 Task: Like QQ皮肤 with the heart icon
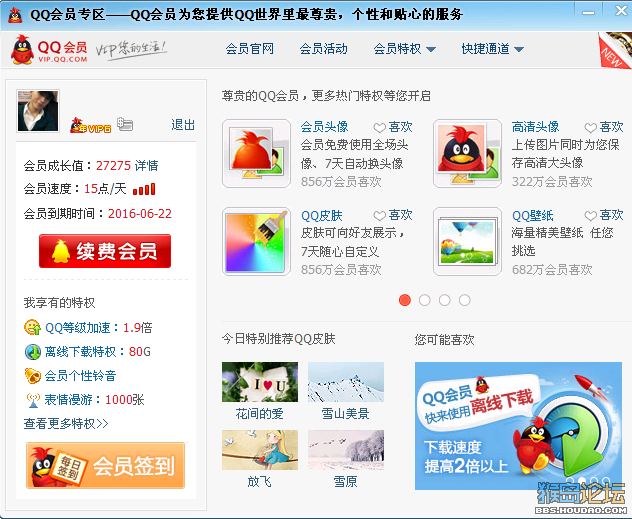[x=379, y=216]
